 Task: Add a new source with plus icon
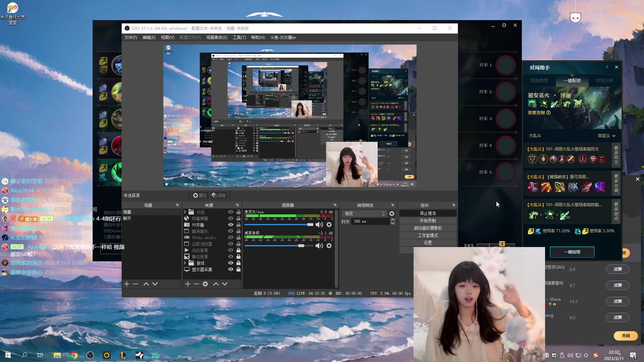(188, 284)
